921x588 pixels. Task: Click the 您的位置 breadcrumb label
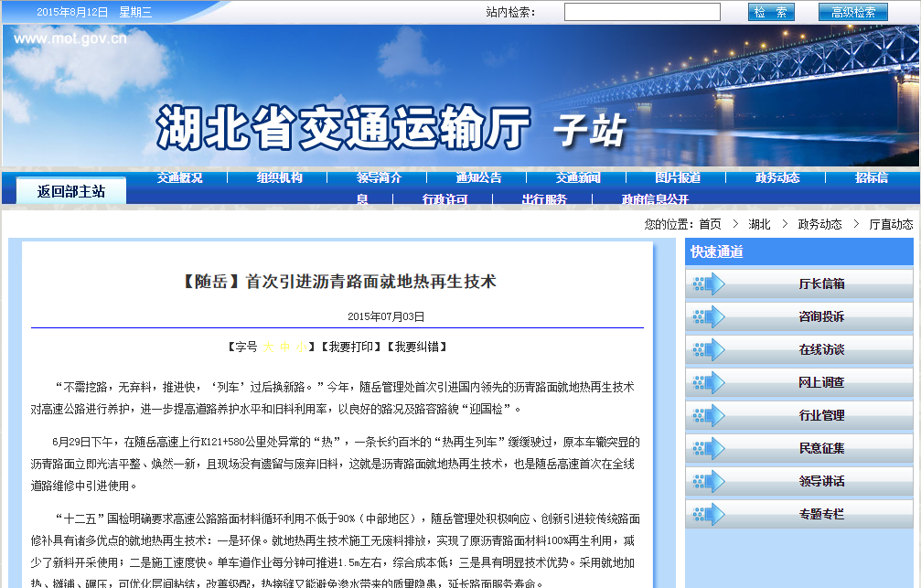coord(669,224)
